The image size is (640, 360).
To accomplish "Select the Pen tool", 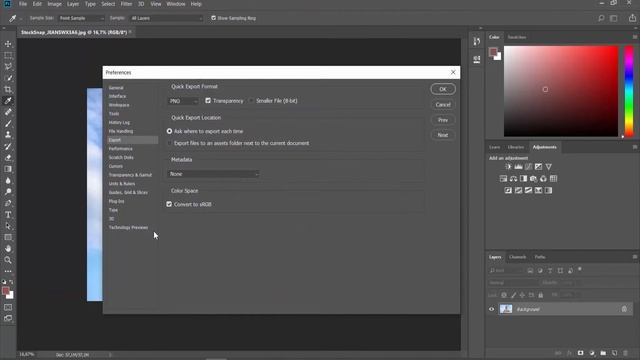I will click(8, 203).
